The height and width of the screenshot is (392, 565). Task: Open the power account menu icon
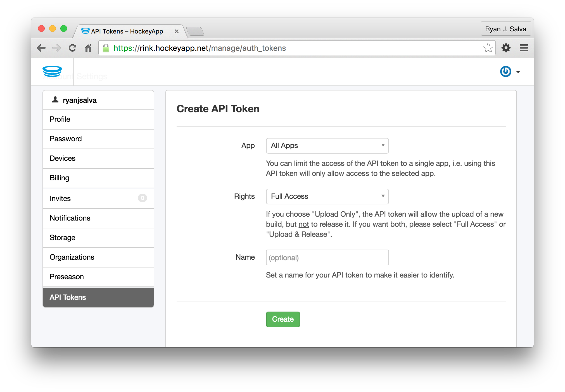point(505,72)
